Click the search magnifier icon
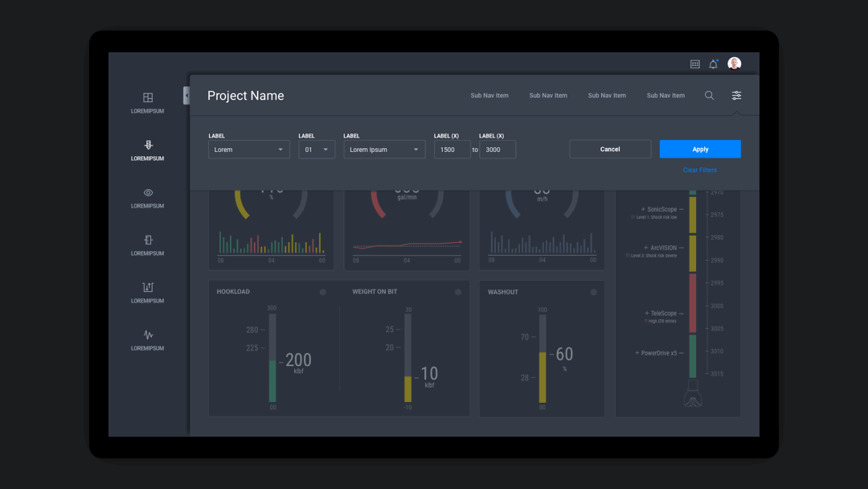The width and height of the screenshot is (868, 489). (709, 95)
